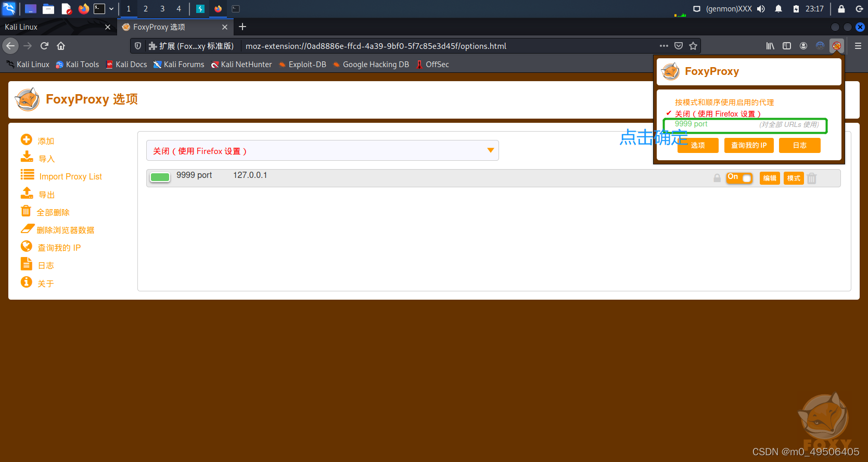
Task: Switch to the FoxyProxy options tab
Action: [175, 27]
